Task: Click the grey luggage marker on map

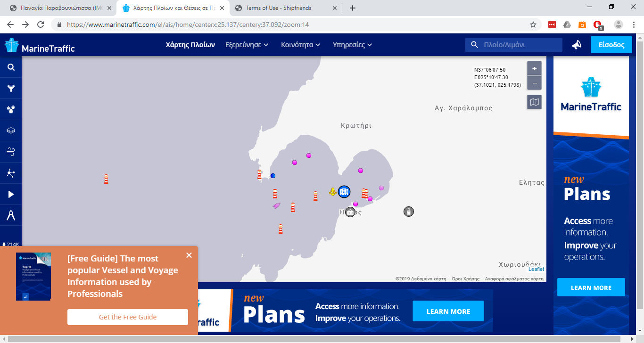Action: [409, 212]
